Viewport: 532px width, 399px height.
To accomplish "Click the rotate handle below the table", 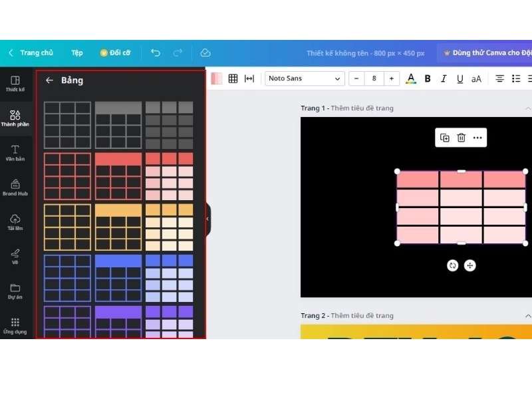I will pyautogui.click(x=453, y=265).
